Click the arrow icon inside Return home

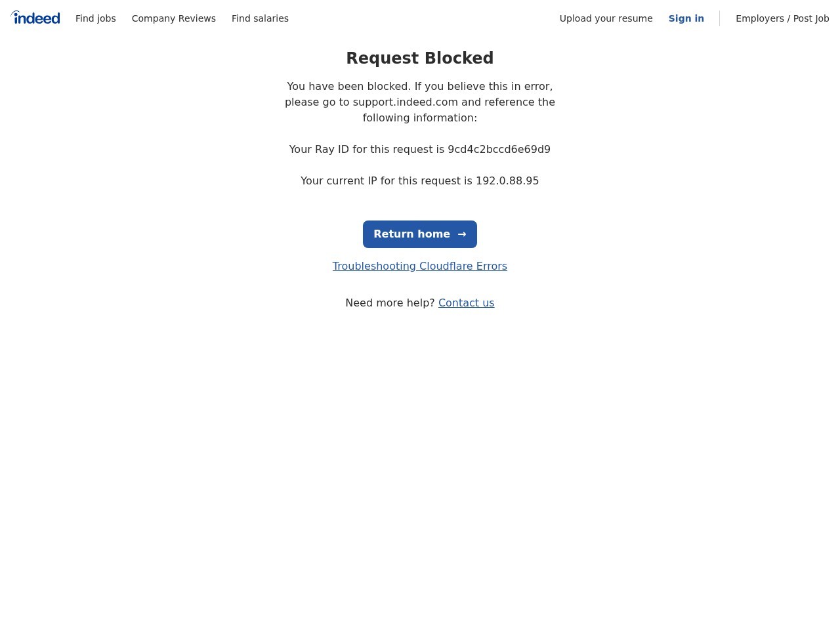[x=462, y=234]
